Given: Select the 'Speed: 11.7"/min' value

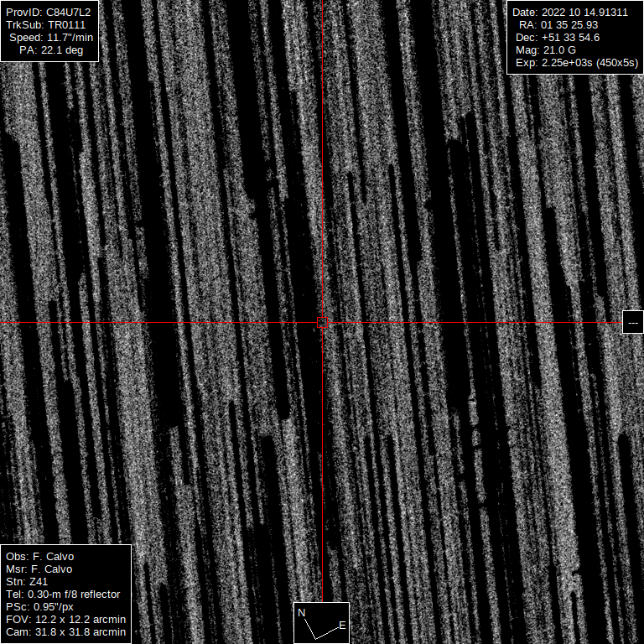Looking at the screenshot, I should (x=51, y=38).
